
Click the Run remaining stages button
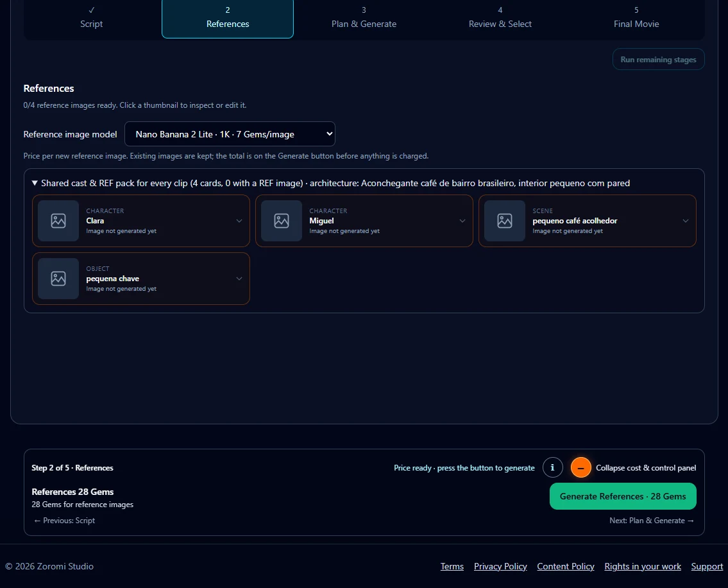click(x=658, y=60)
